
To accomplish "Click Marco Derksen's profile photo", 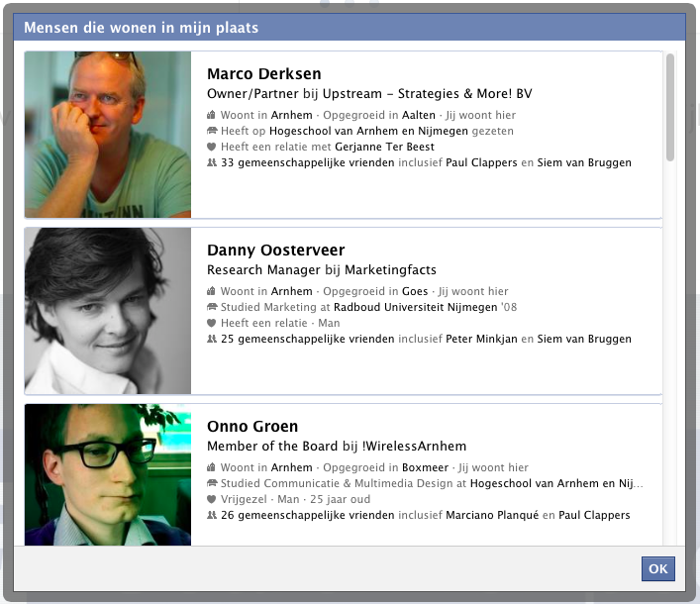I will 108,135.
